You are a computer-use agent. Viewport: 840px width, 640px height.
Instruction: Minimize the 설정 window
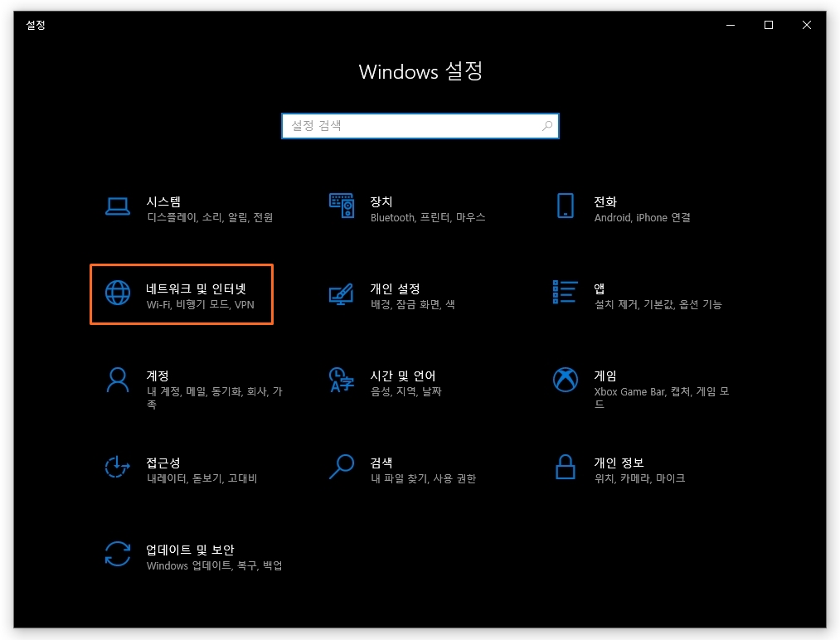(731, 25)
